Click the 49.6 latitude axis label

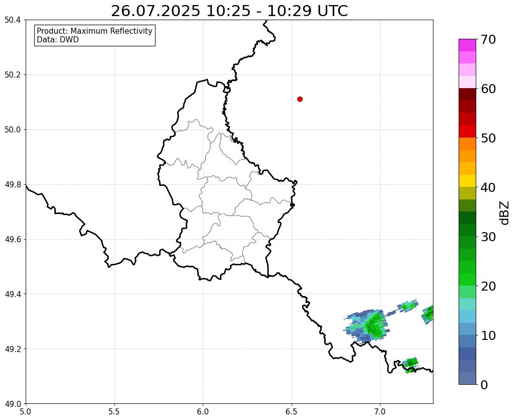tap(13, 240)
